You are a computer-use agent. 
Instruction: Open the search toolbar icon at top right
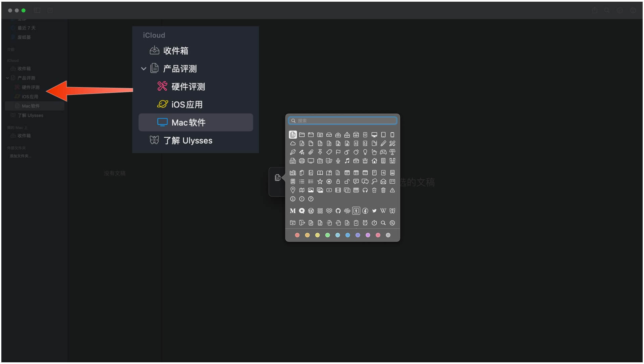[x=607, y=10]
